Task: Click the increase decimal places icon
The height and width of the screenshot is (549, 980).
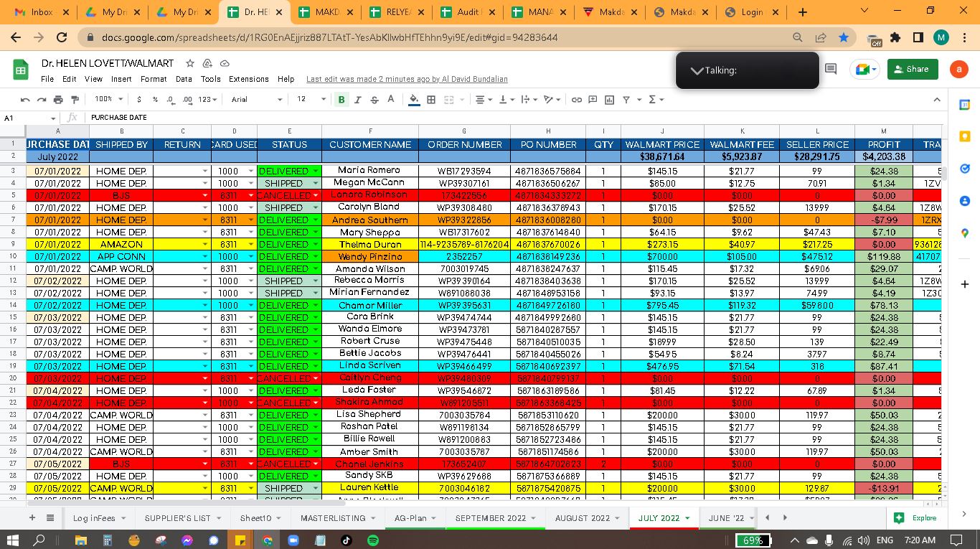Action: 187,100
